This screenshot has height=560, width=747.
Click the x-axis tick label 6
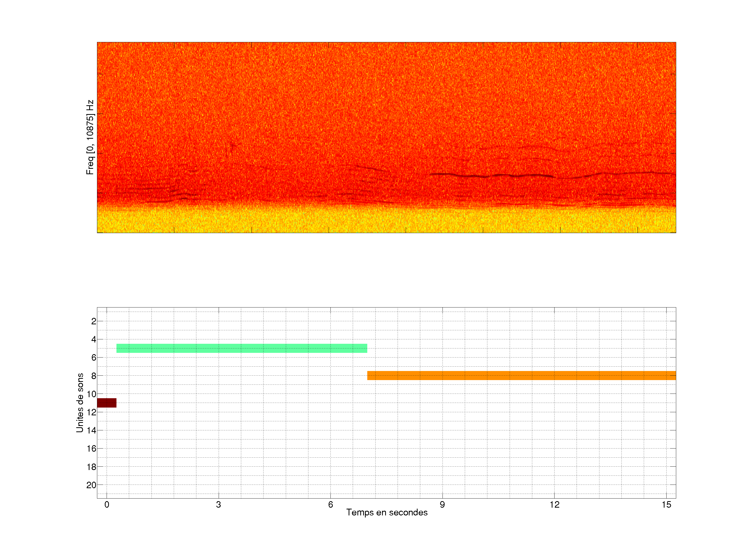pos(331,505)
